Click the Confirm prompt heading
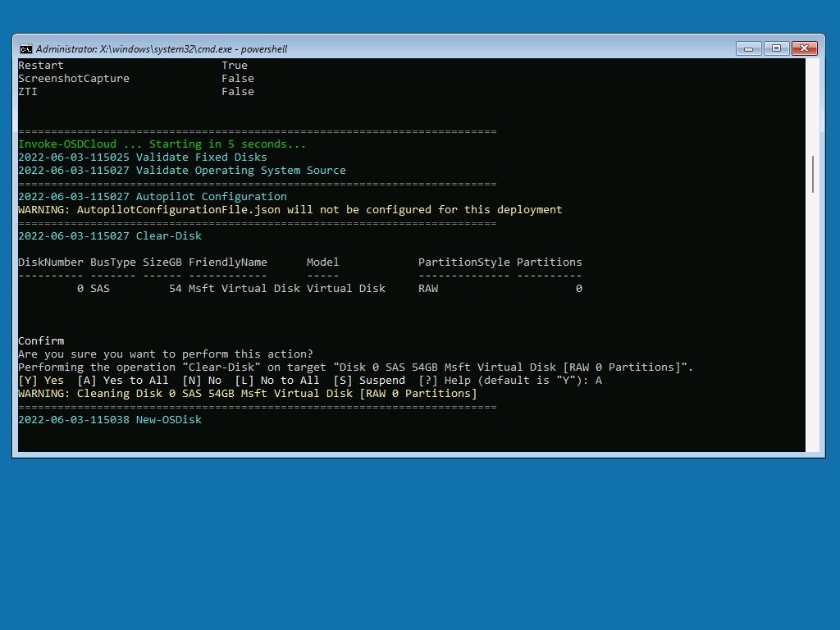 (41, 340)
